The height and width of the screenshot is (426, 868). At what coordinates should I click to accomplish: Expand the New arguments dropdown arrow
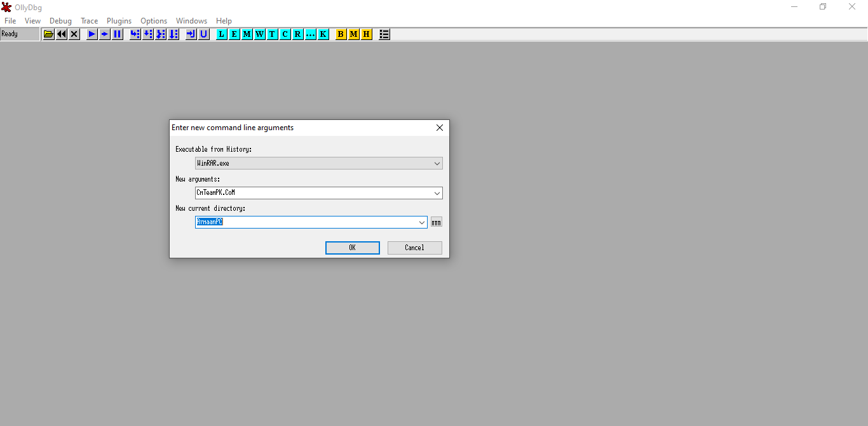tap(437, 193)
